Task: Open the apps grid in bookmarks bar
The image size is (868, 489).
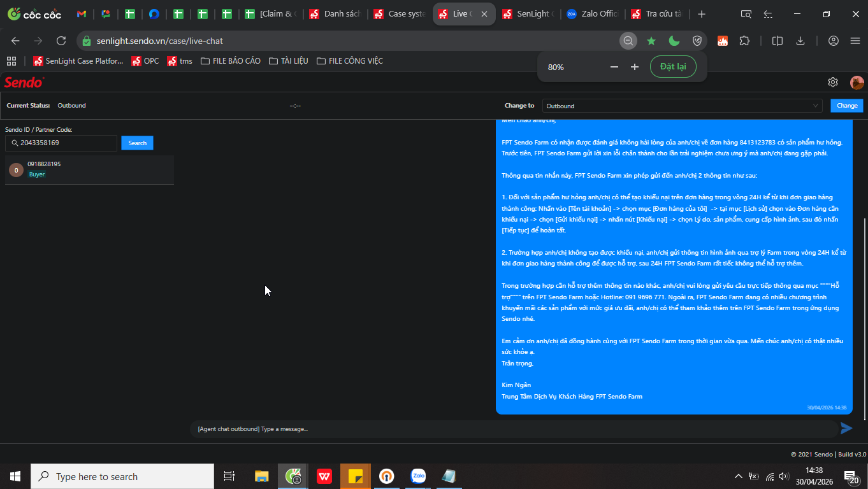Action: (x=11, y=61)
